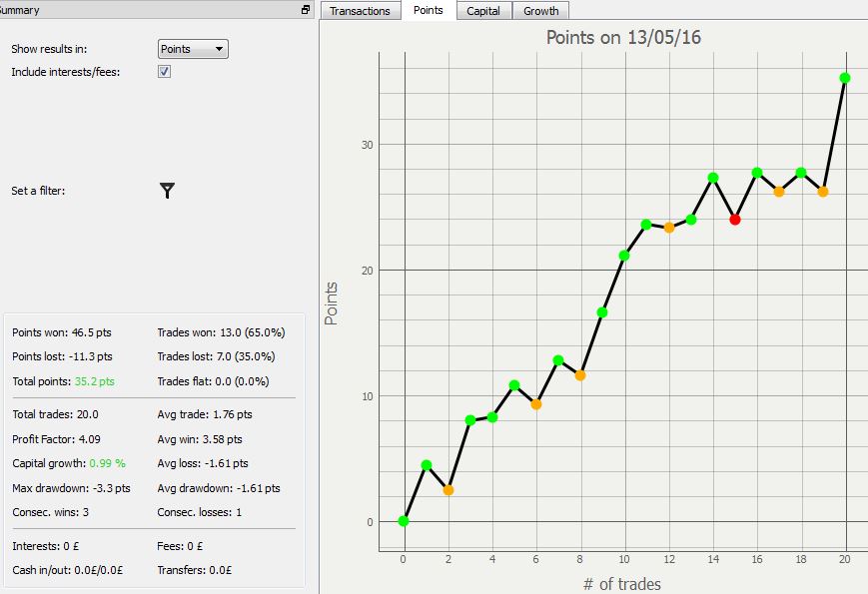Click 'Transfers: 0.0£' text
Viewport: 868px width, 594px height.
(x=195, y=570)
